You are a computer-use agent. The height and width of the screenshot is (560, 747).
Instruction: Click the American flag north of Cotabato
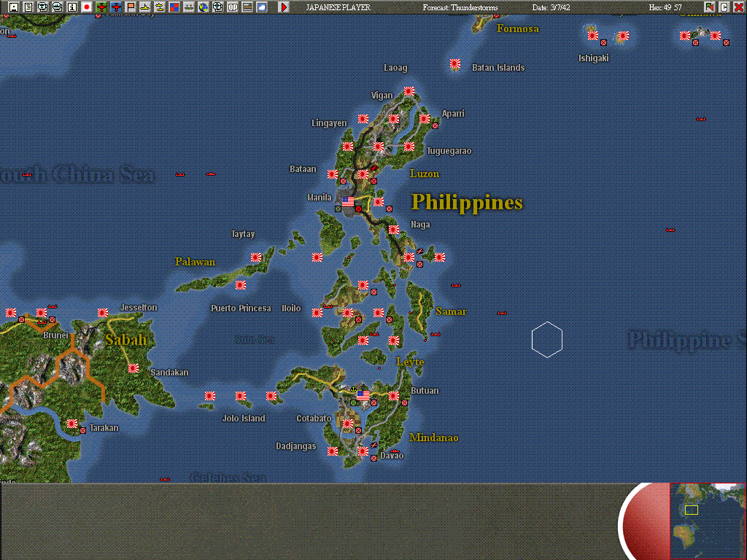coord(363,395)
